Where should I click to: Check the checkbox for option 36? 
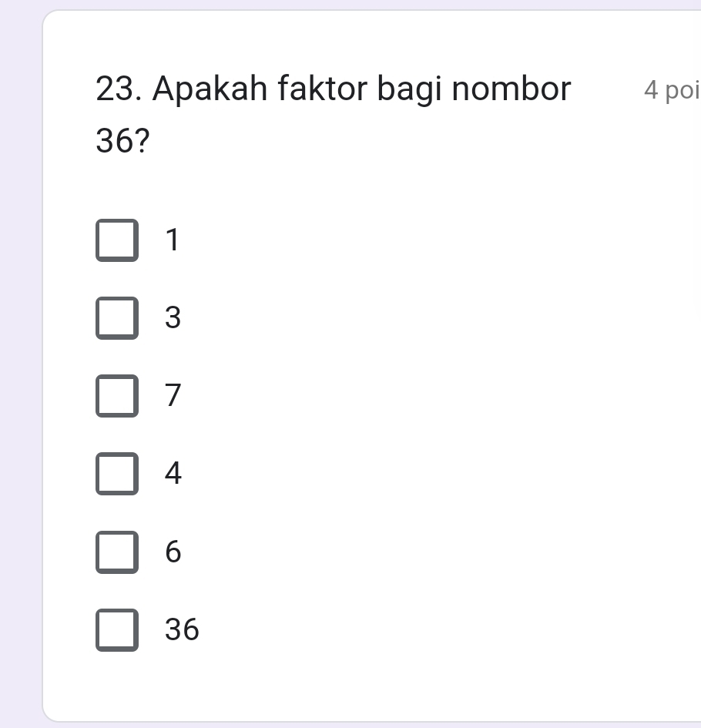117,629
